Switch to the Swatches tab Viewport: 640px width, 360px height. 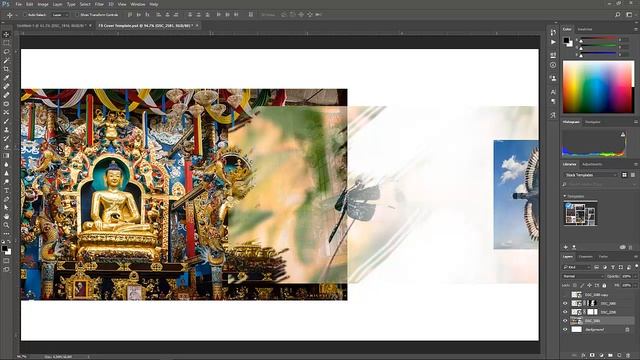coord(584,29)
